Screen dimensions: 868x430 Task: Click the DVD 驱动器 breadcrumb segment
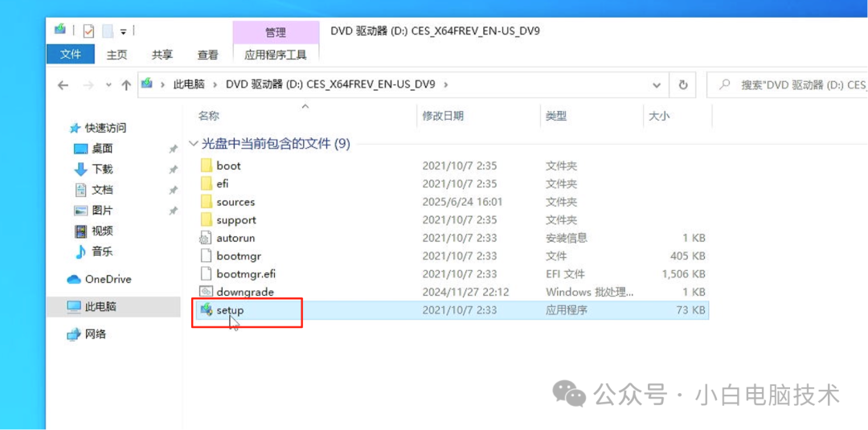click(330, 84)
